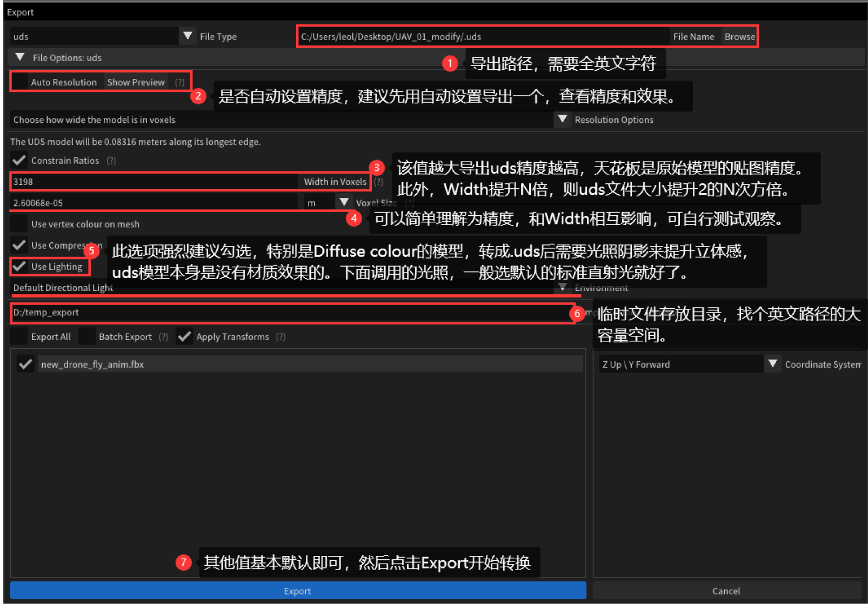Toggle the Apply Transforms checkbox

point(184,336)
